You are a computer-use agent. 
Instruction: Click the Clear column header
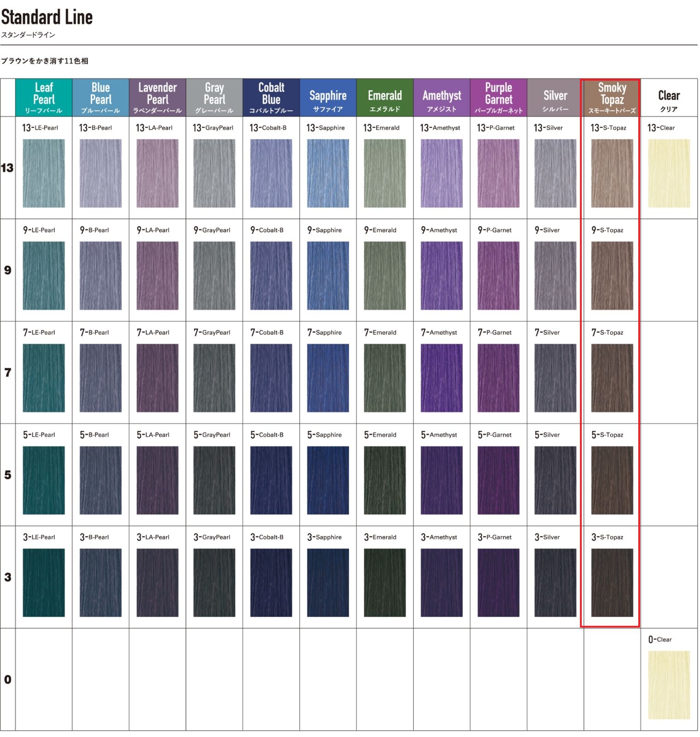(669, 98)
